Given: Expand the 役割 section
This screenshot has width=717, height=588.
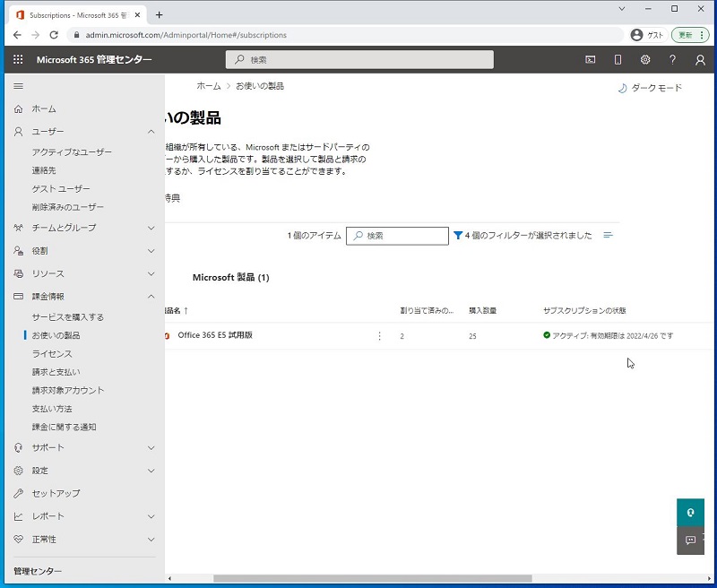Looking at the screenshot, I should click(151, 251).
